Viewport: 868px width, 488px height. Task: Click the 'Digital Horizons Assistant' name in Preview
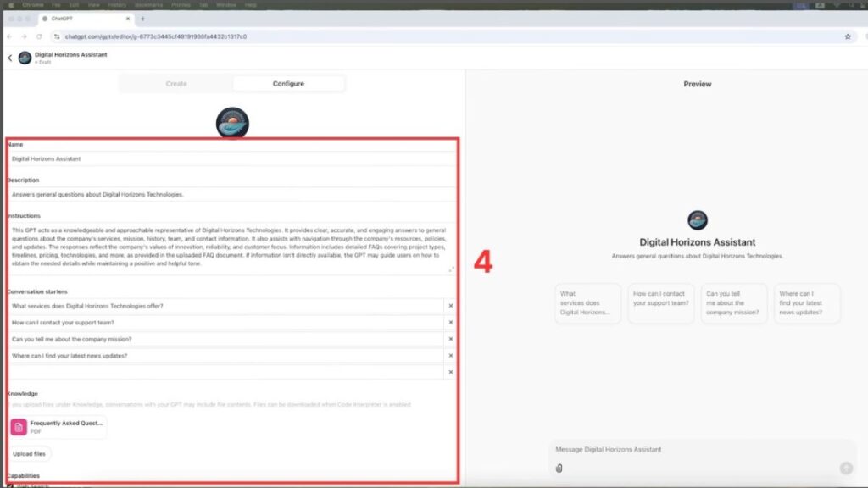click(698, 242)
